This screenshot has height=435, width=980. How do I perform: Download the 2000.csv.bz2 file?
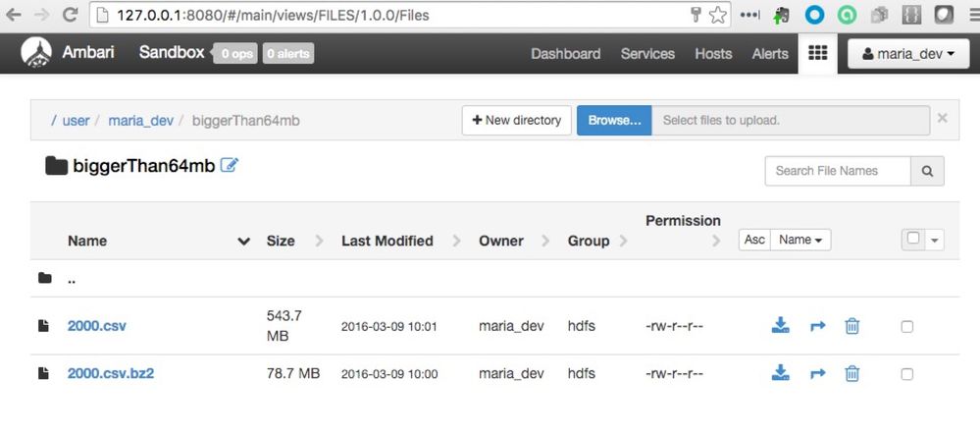(781, 373)
